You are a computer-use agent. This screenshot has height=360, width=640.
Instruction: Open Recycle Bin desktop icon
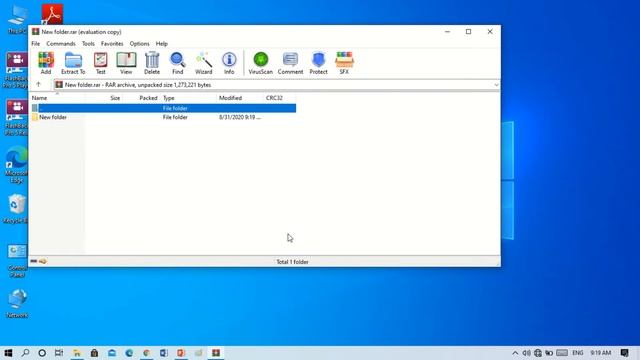(x=17, y=209)
